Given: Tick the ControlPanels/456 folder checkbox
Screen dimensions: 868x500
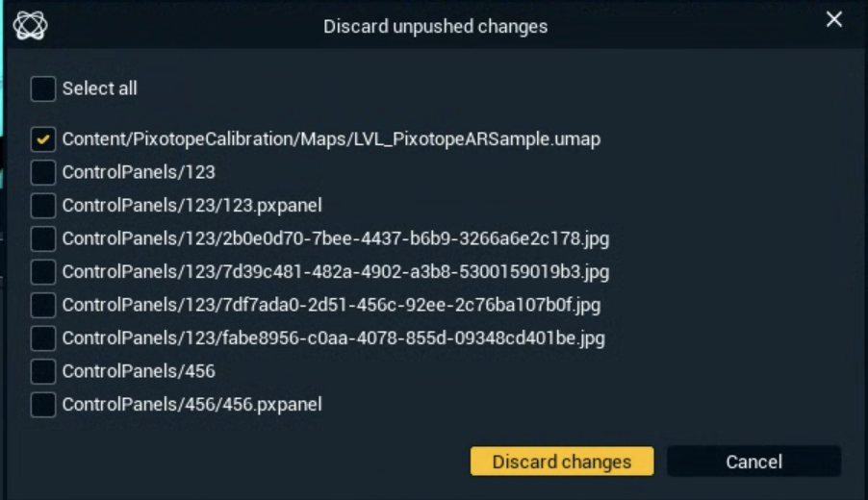Looking at the screenshot, I should (43, 371).
